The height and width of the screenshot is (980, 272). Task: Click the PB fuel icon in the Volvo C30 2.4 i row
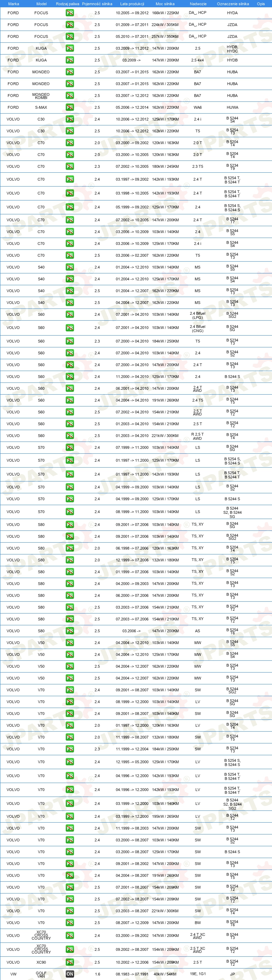point(70,119)
